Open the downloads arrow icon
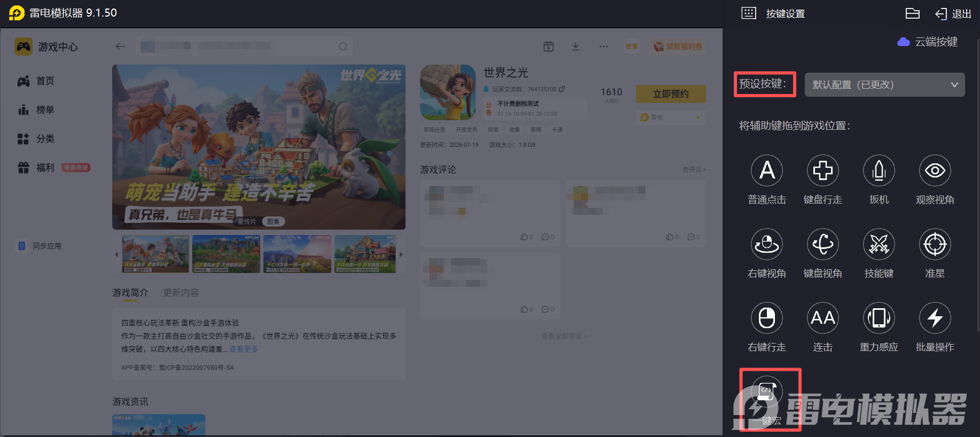This screenshot has height=437, width=980. click(x=576, y=46)
